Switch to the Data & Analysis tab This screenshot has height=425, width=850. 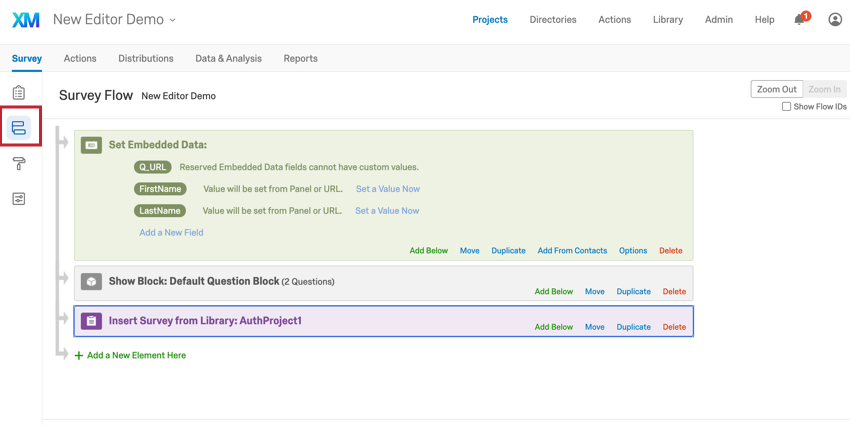228,59
